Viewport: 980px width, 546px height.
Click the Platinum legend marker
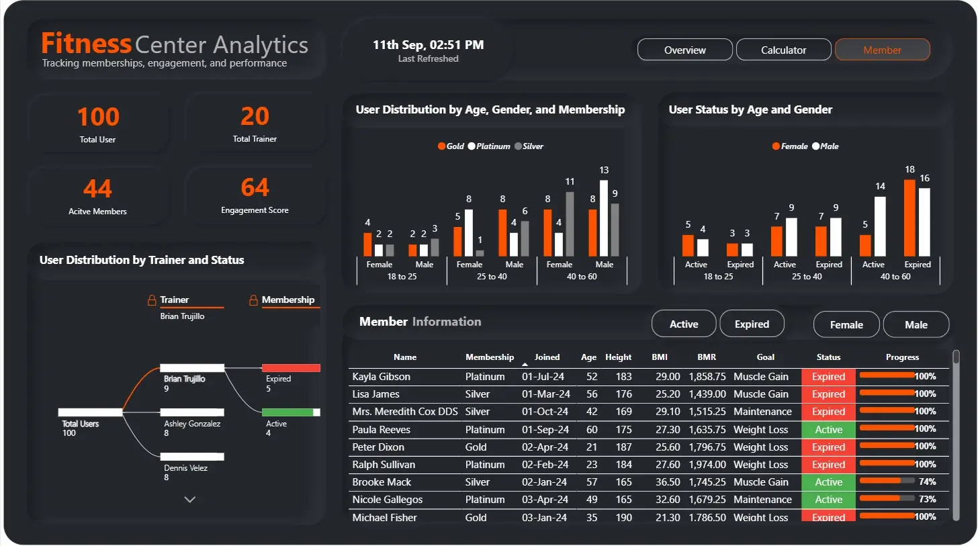[x=472, y=146]
